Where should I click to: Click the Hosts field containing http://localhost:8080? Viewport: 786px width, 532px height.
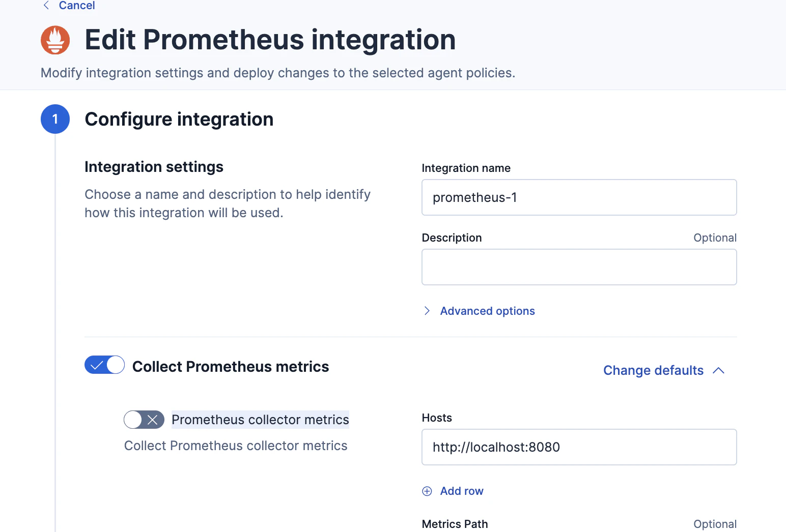579,448
